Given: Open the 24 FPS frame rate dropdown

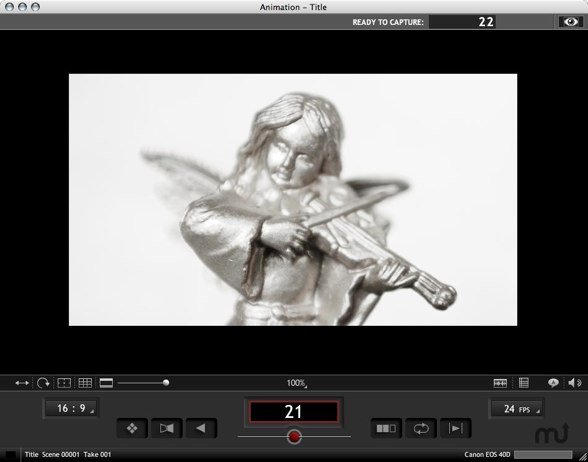Looking at the screenshot, I should click(x=517, y=409).
